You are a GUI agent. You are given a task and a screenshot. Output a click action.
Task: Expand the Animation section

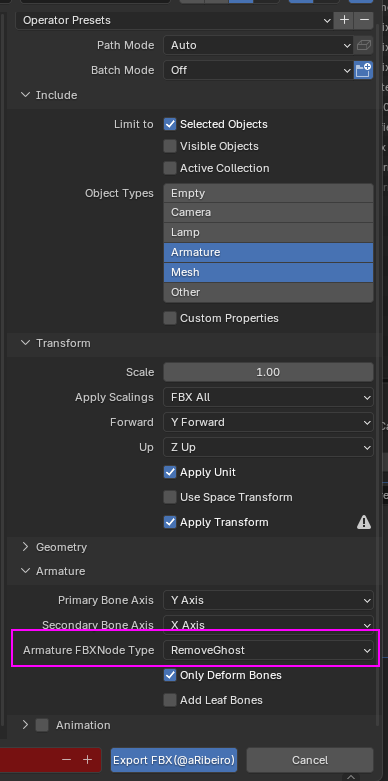[x=25, y=725]
